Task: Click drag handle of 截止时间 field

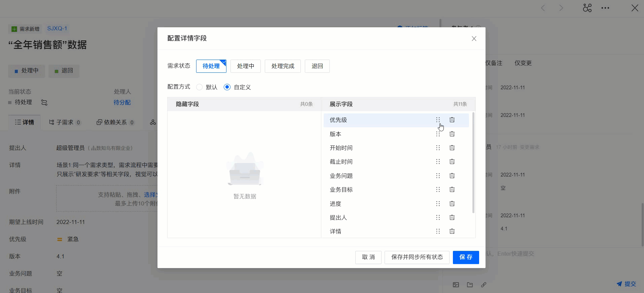Action: pyautogui.click(x=438, y=162)
